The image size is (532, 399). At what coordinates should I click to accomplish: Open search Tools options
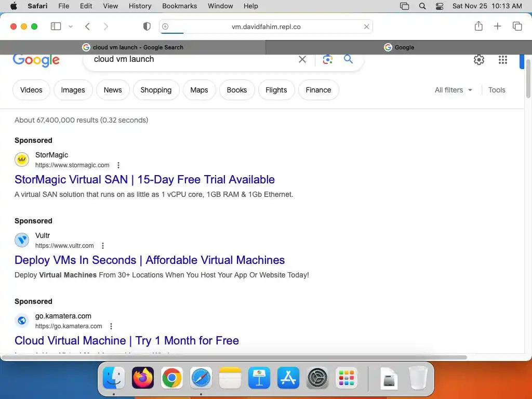click(x=497, y=90)
